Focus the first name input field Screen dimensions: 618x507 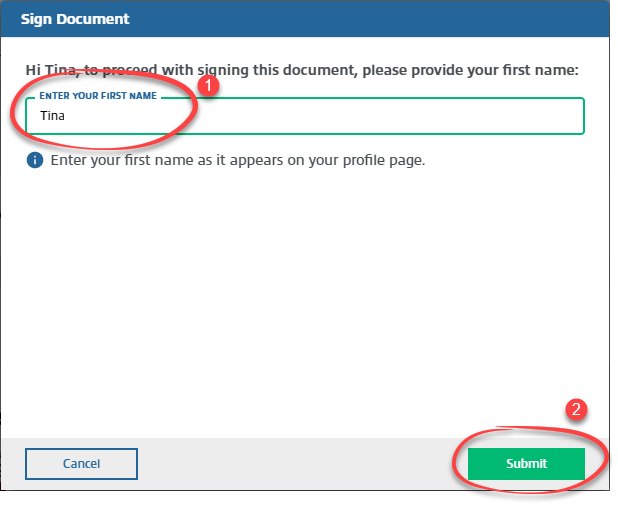pos(300,116)
